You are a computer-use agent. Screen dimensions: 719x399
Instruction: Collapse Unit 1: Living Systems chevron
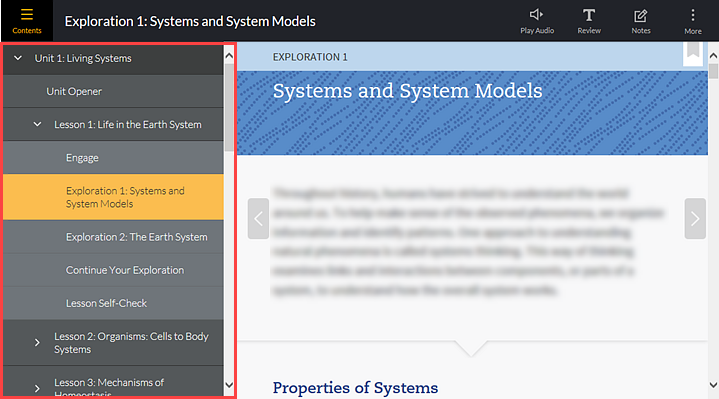coord(18,58)
